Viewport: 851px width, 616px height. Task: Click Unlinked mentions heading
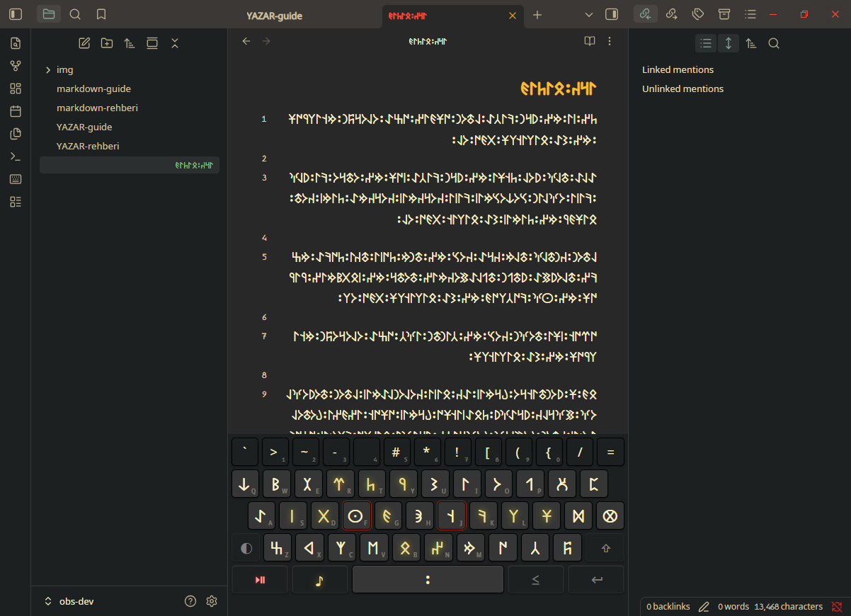pyautogui.click(x=682, y=89)
